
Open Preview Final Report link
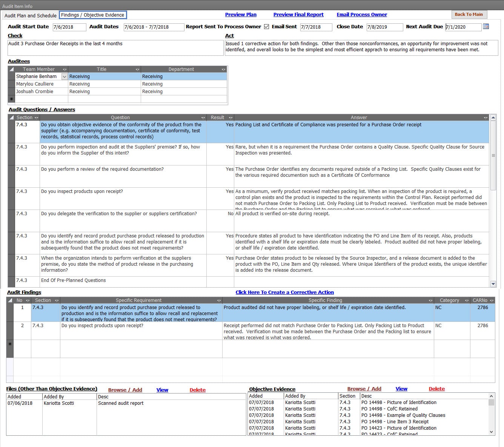point(298,15)
